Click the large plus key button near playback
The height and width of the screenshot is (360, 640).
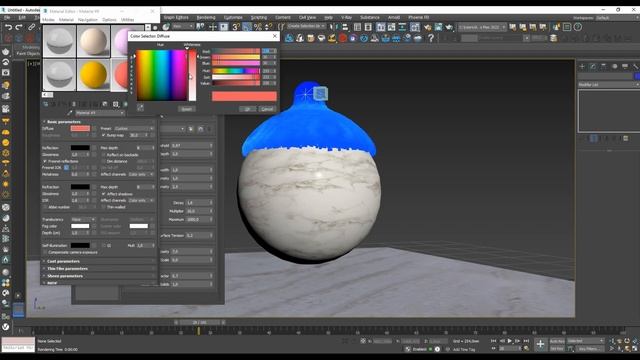(540, 344)
